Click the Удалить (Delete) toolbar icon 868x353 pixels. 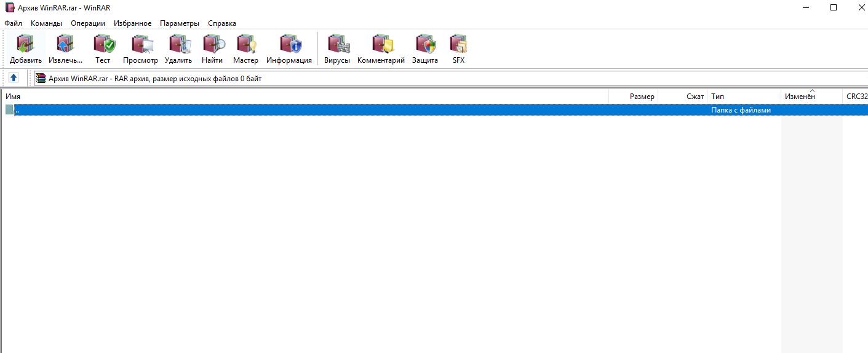coord(178,49)
